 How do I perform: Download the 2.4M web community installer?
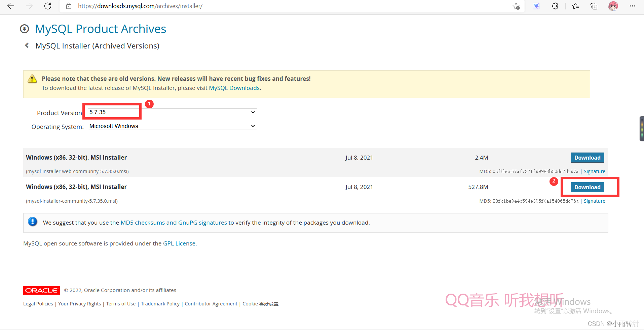click(x=587, y=158)
